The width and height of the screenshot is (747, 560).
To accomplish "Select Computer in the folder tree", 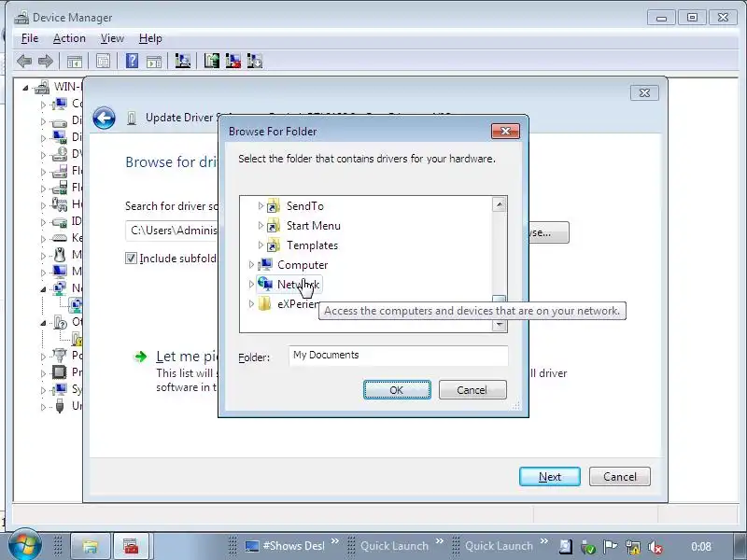I will [303, 265].
